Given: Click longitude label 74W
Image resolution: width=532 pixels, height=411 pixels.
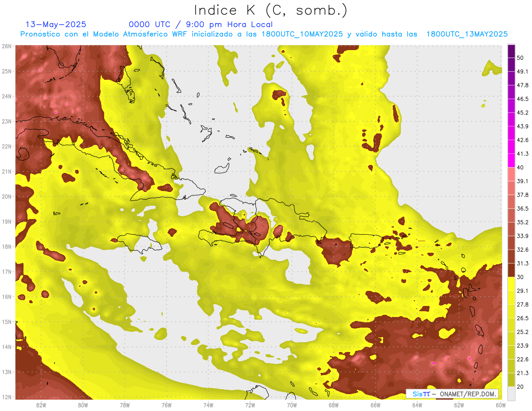Looking at the screenshot, I should [x=208, y=405].
